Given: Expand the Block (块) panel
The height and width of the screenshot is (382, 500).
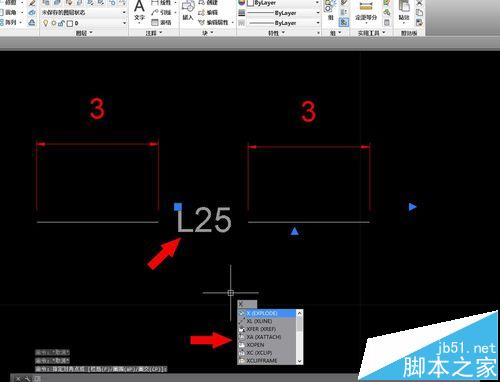Looking at the screenshot, I should click(208, 33).
